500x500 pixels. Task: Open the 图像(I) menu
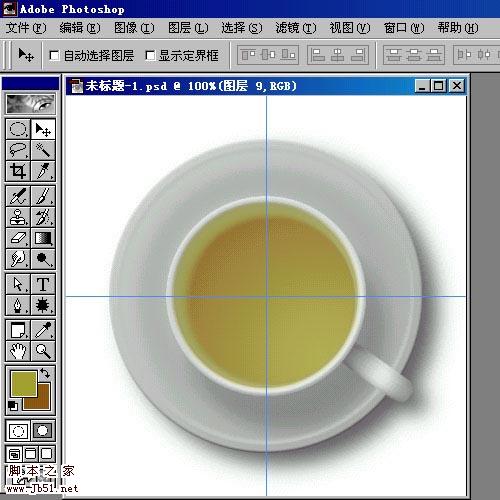(x=134, y=28)
